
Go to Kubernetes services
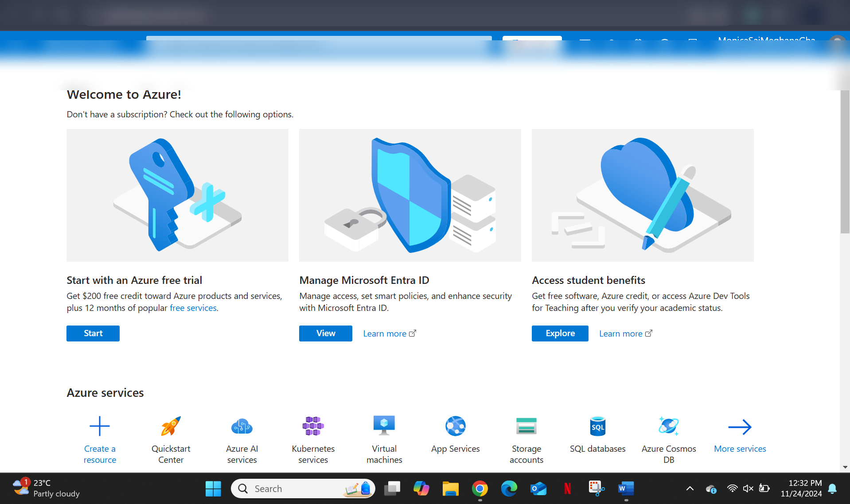click(313, 440)
